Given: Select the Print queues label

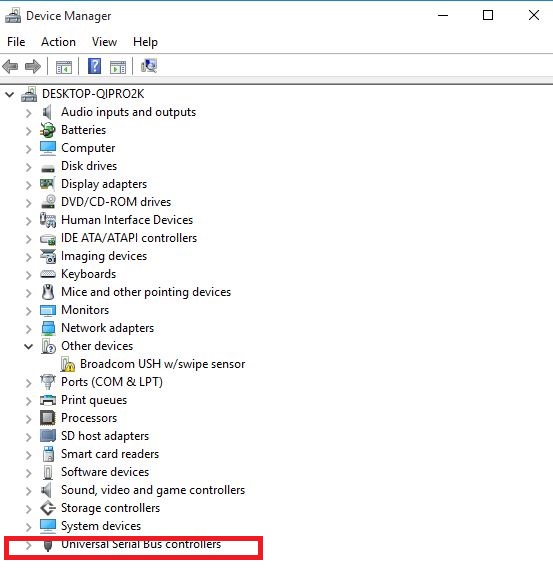Looking at the screenshot, I should (x=94, y=400).
